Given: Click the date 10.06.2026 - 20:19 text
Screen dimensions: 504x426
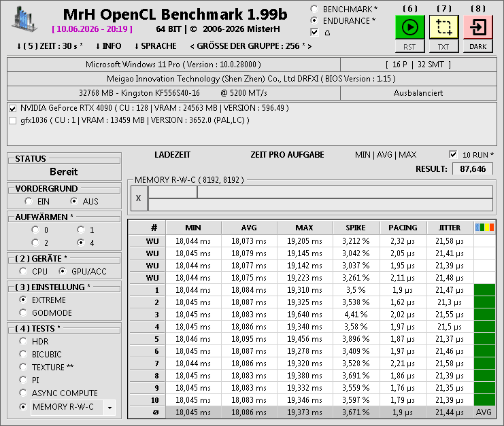Looking at the screenshot, I should pos(93,29).
